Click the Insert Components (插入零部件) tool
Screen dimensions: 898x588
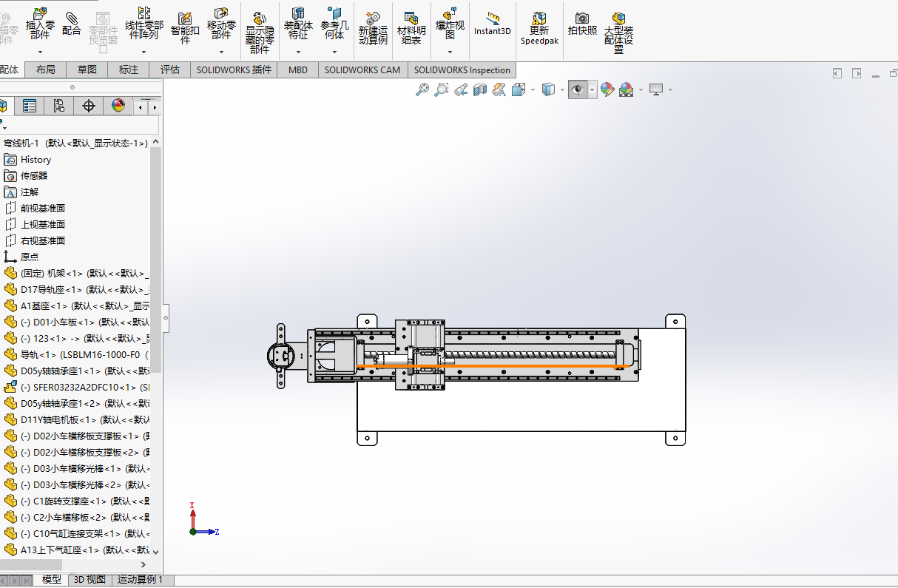coord(40,23)
